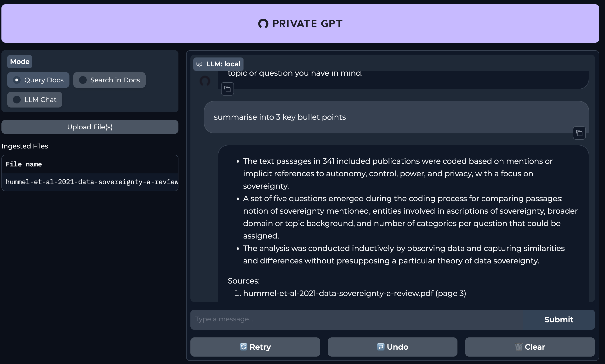Select the Query Docs mode radio button

pyautogui.click(x=17, y=80)
